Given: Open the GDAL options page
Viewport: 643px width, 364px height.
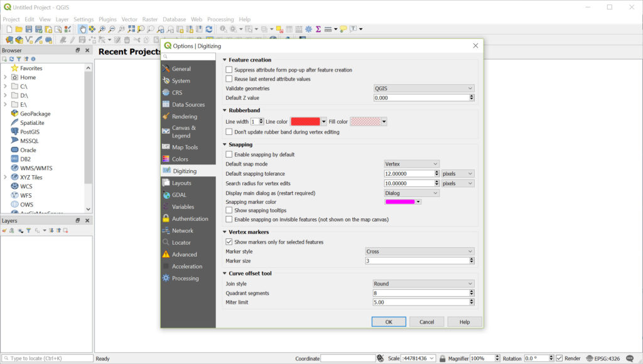Looking at the screenshot, I should (188, 195).
